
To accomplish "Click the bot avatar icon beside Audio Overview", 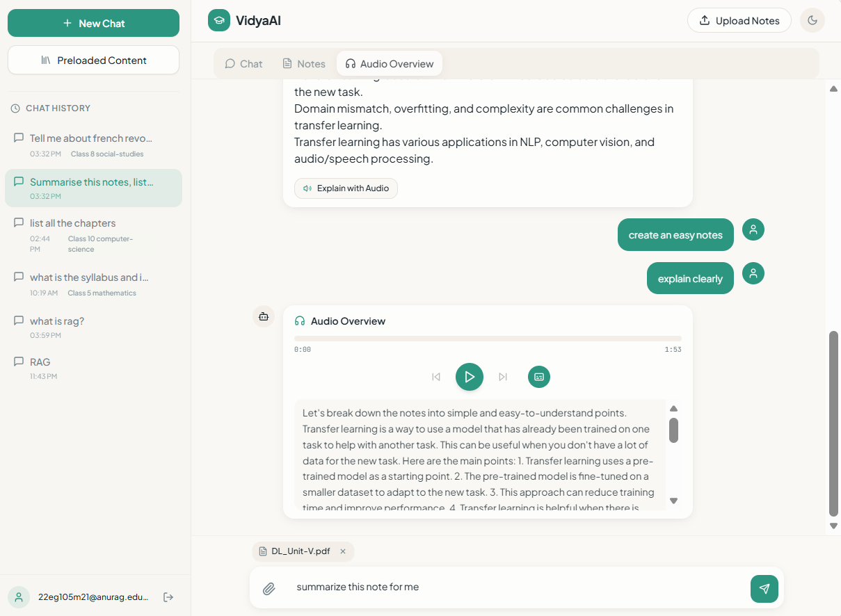I will [264, 316].
